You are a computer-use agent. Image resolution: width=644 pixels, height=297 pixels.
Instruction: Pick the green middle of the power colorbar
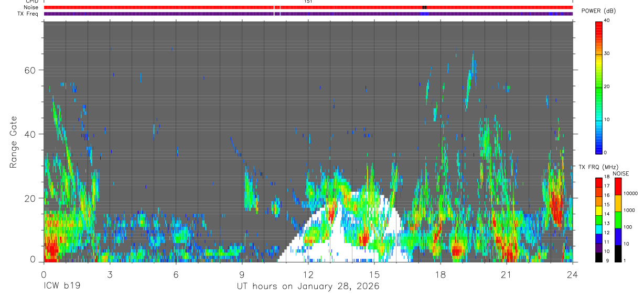599,87
